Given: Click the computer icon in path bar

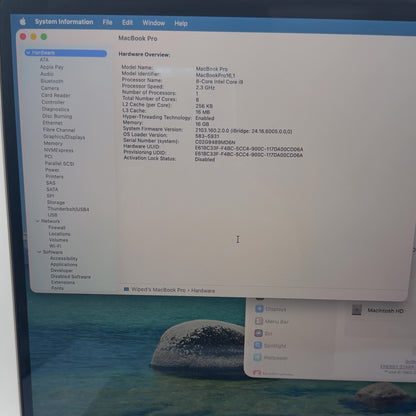Looking at the screenshot, I should (126, 289).
